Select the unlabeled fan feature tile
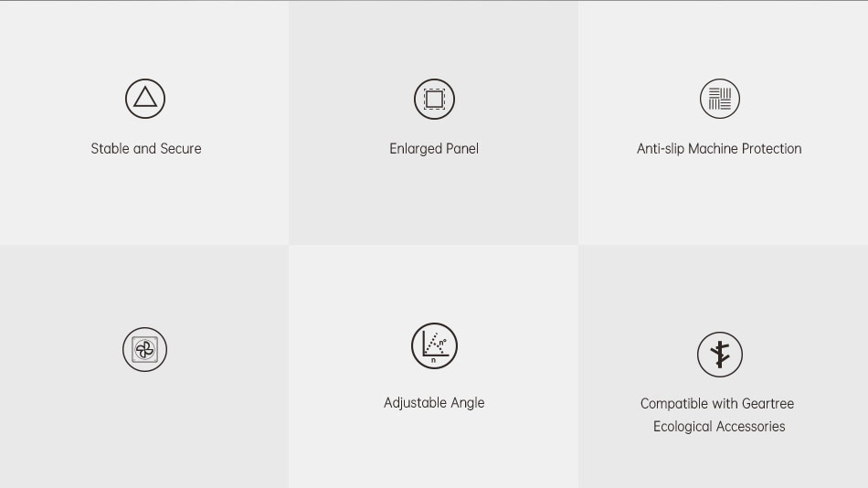The width and height of the screenshot is (868, 488). pos(144,366)
